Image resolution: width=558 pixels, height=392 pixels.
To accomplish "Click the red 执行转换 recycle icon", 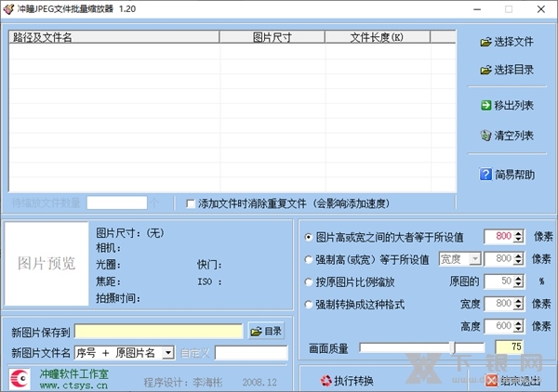I will 326,381.
